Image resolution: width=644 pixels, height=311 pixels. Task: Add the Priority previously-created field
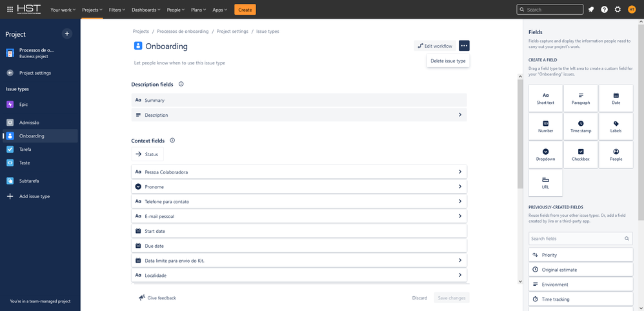581,255
